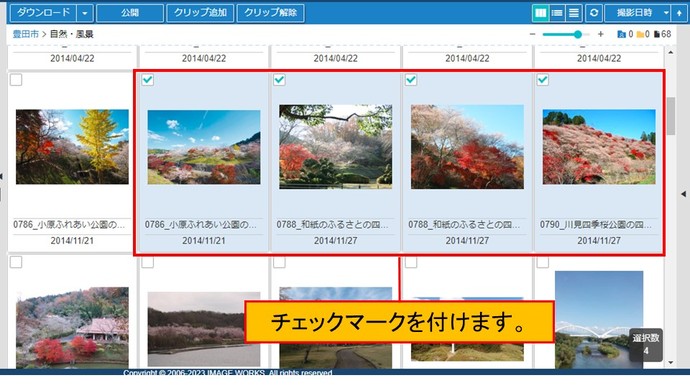This screenshot has width=690, height=388.
Task: Open the download dropdown arrow
Action: coord(84,13)
